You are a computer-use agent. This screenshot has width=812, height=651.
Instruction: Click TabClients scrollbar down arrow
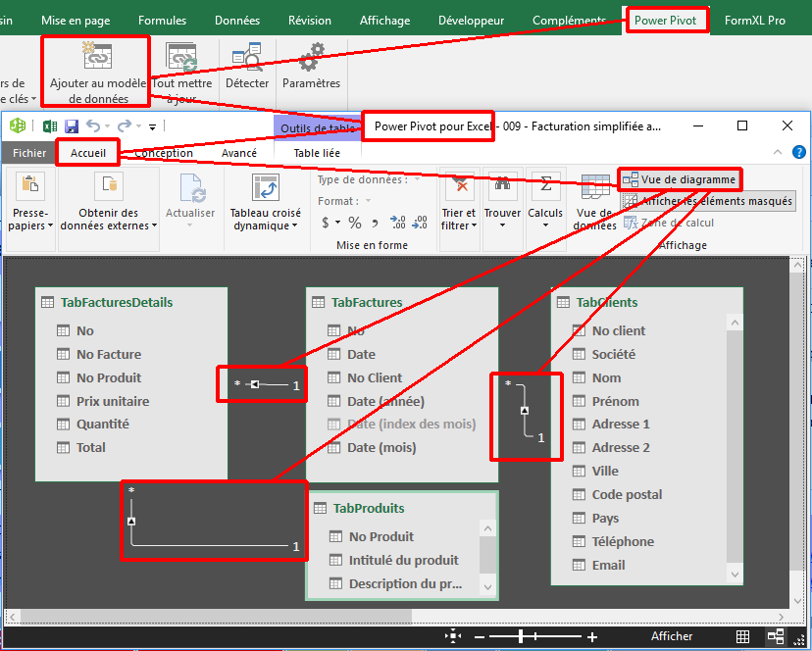735,574
